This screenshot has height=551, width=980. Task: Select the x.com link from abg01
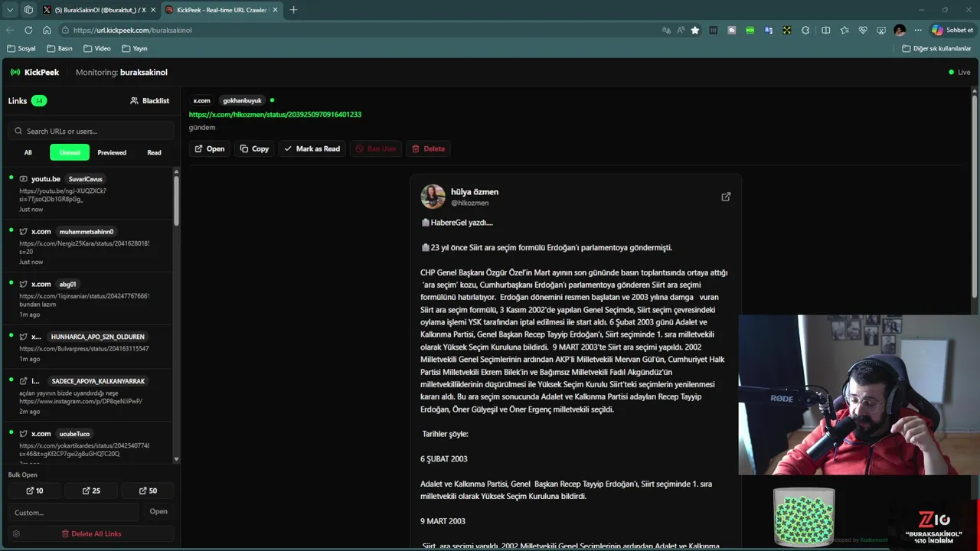coord(88,298)
